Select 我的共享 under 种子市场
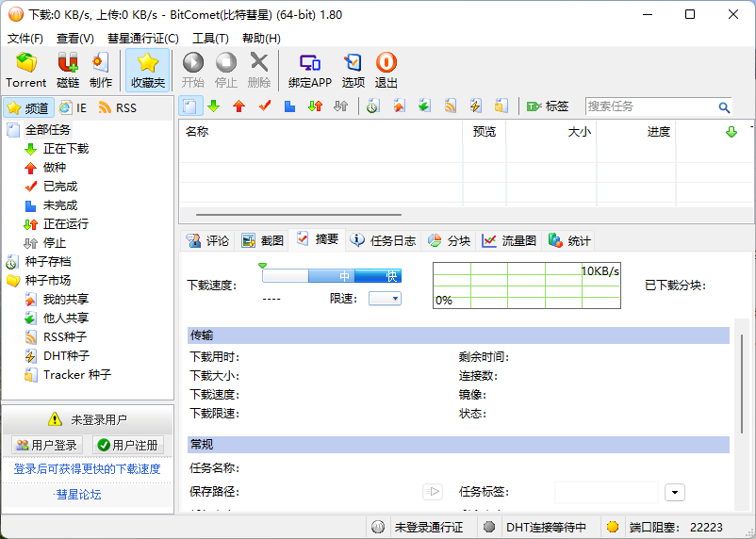This screenshot has height=539, width=756. pos(66,299)
